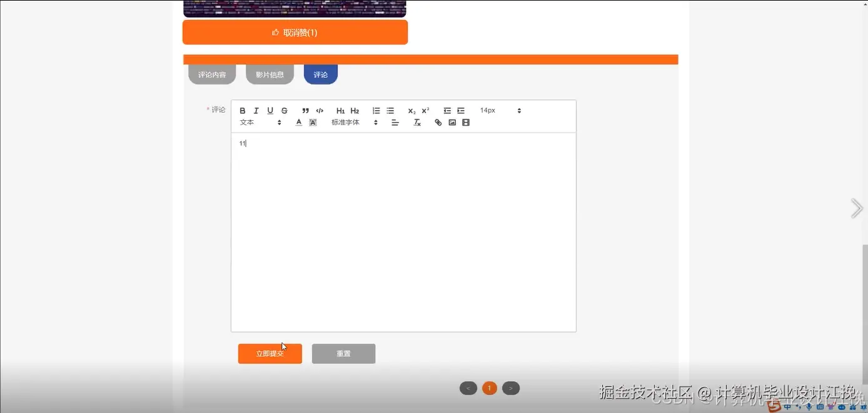Apply Heading 1 style (H1)
Image resolution: width=868 pixels, height=413 pixels.
click(x=341, y=111)
